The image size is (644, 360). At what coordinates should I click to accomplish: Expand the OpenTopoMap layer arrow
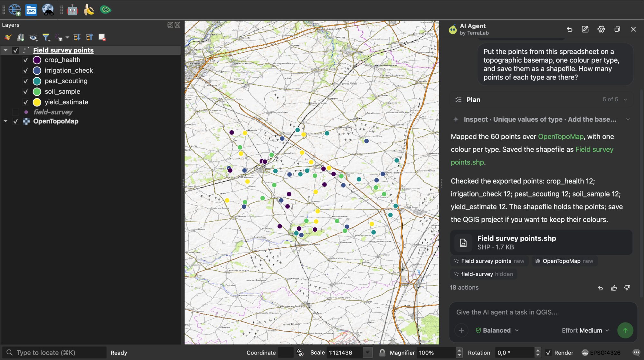coord(5,121)
